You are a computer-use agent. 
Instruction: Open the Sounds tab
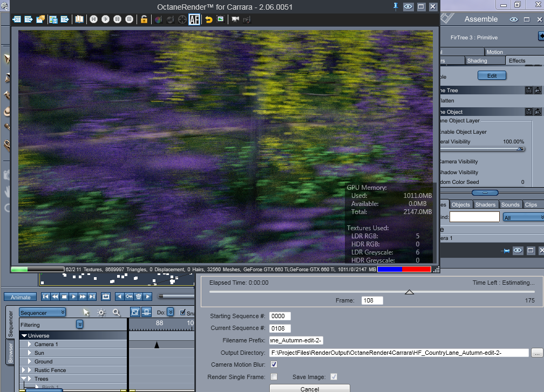coord(510,204)
